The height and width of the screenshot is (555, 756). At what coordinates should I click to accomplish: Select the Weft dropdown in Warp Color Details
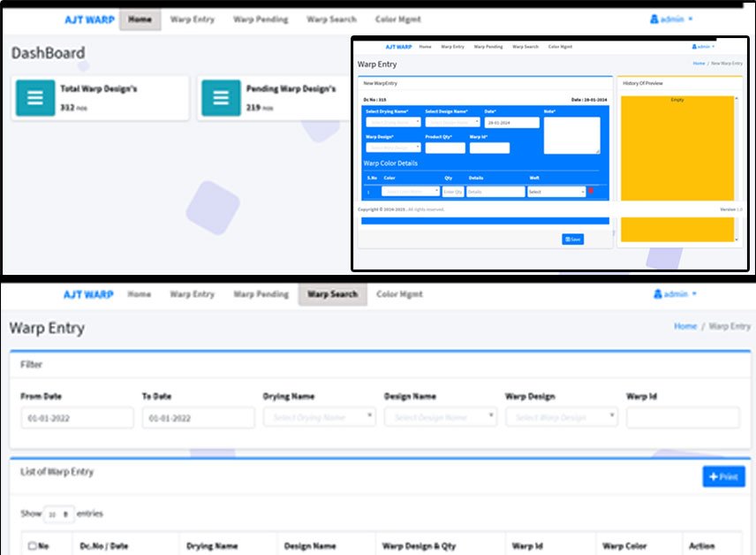[x=556, y=191]
